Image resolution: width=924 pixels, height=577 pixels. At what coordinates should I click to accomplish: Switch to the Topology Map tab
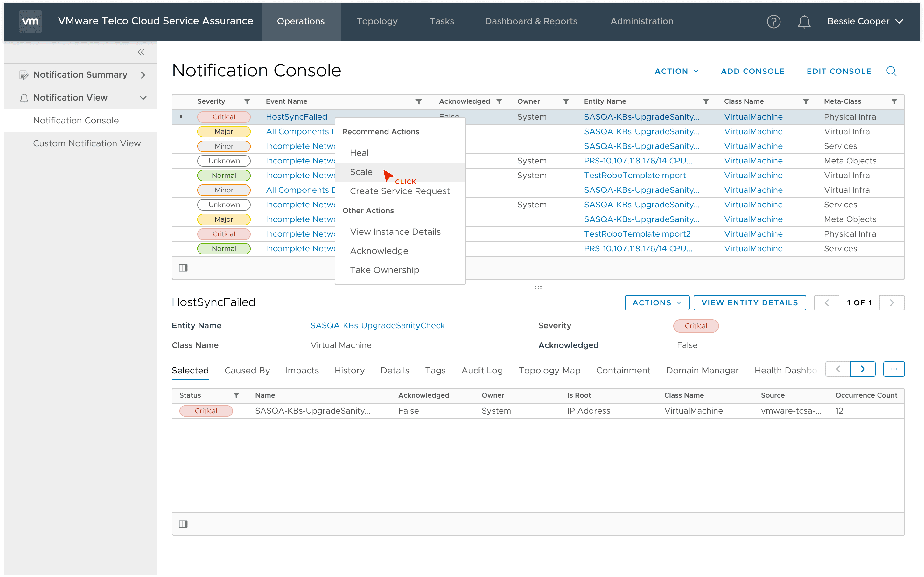tap(549, 370)
